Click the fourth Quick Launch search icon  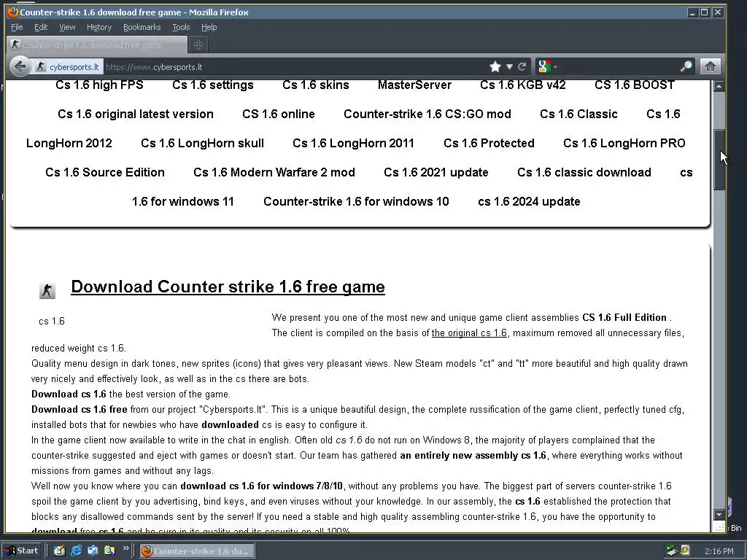pyautogui.click(x=109, y=551)
